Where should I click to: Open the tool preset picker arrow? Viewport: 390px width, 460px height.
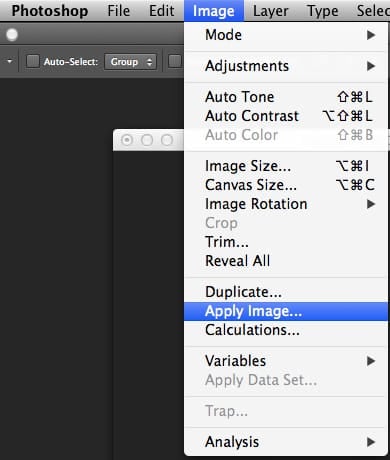(x=9, y=61)
